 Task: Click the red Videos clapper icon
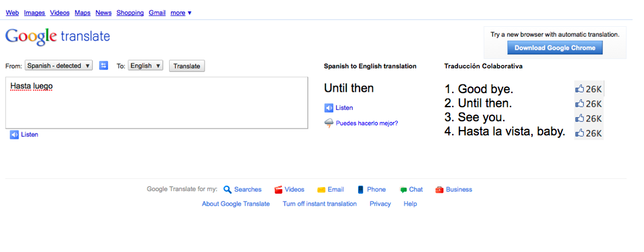click(x=278, y=190)
